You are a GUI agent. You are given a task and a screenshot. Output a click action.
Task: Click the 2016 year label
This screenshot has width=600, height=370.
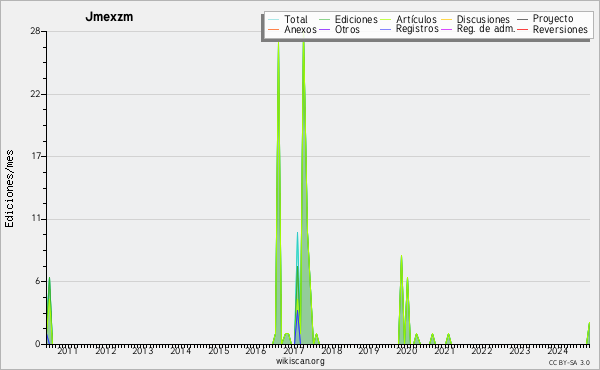[x=256, y=350]
